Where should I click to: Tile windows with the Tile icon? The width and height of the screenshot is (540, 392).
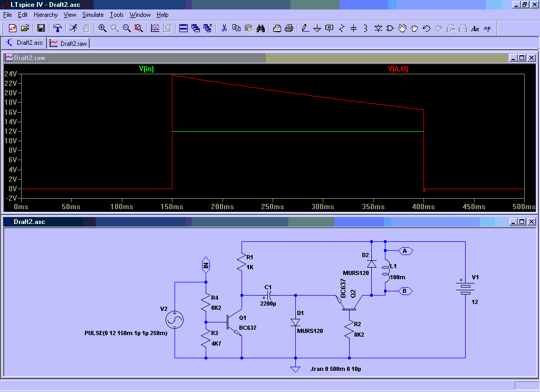[x=184, y=28]
